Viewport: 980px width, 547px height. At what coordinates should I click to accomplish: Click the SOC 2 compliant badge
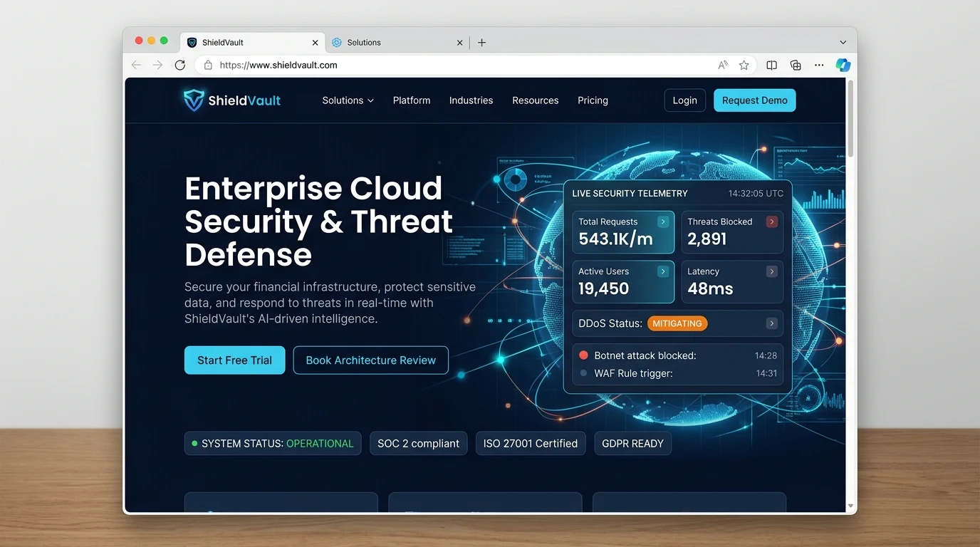pos(419,443)
